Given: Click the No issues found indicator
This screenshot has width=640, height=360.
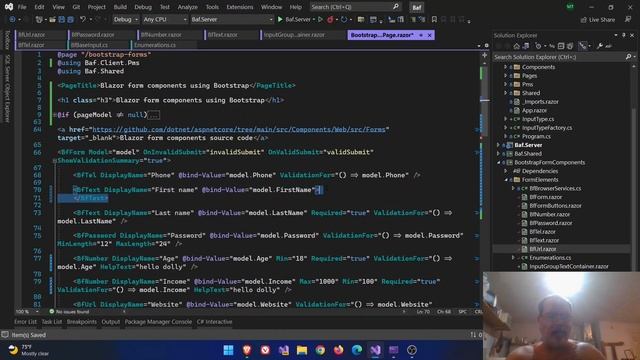Looking at the screenshot, I should tap(69, 312).
